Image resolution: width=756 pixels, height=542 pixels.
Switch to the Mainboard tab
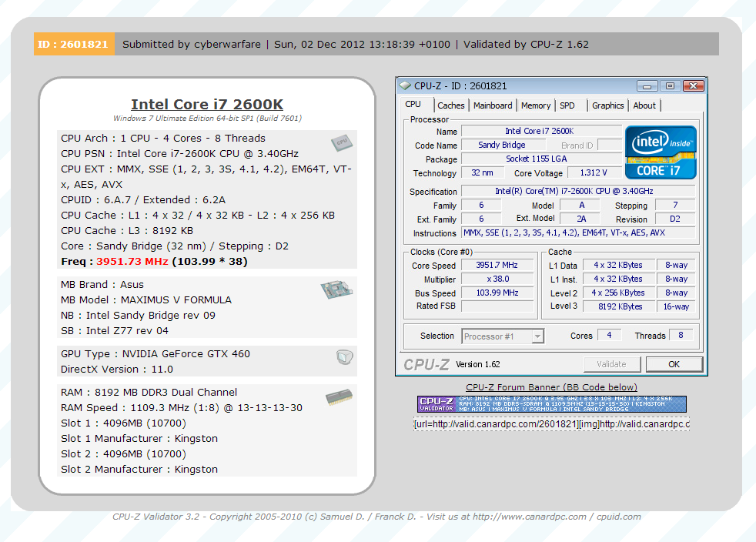point(493,105)
